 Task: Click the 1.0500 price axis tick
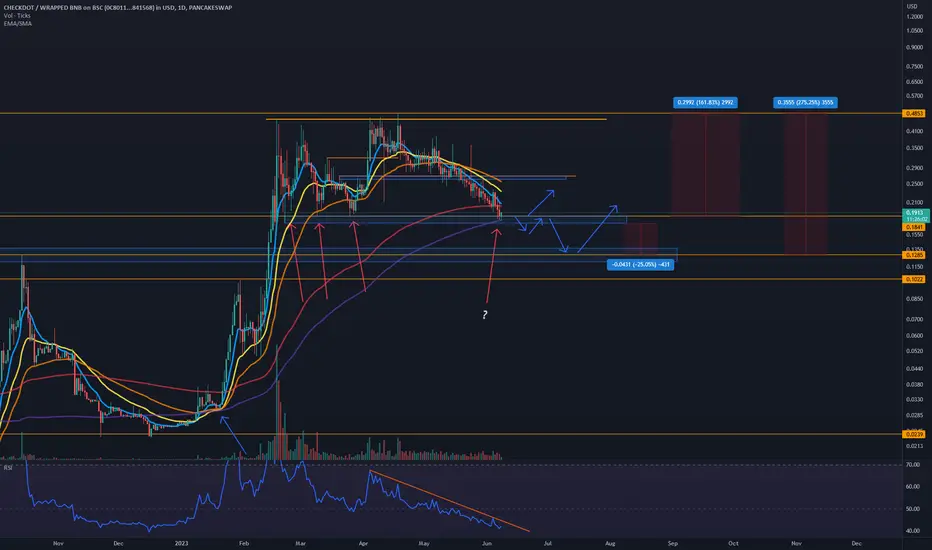[x=914, y=31]
